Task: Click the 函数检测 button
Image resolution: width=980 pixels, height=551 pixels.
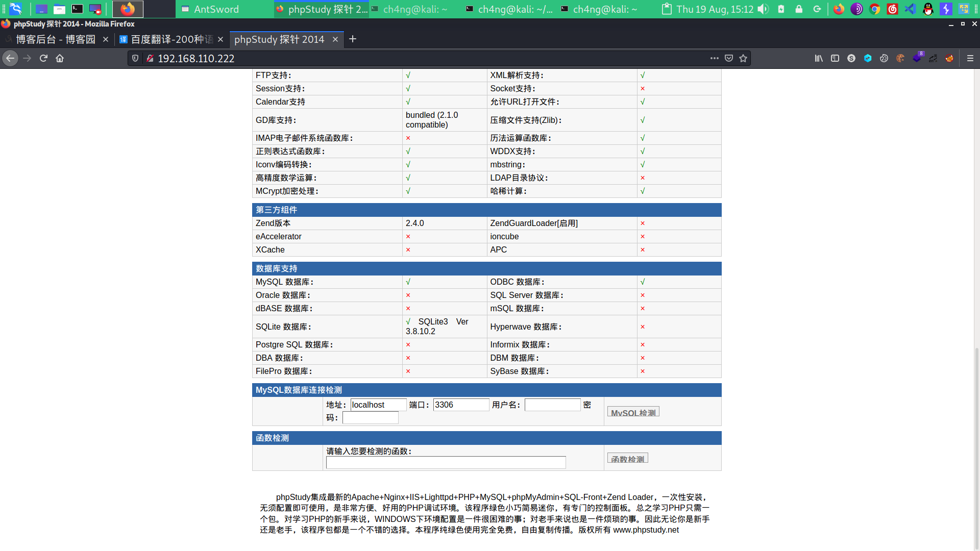Action: [627, 458]
